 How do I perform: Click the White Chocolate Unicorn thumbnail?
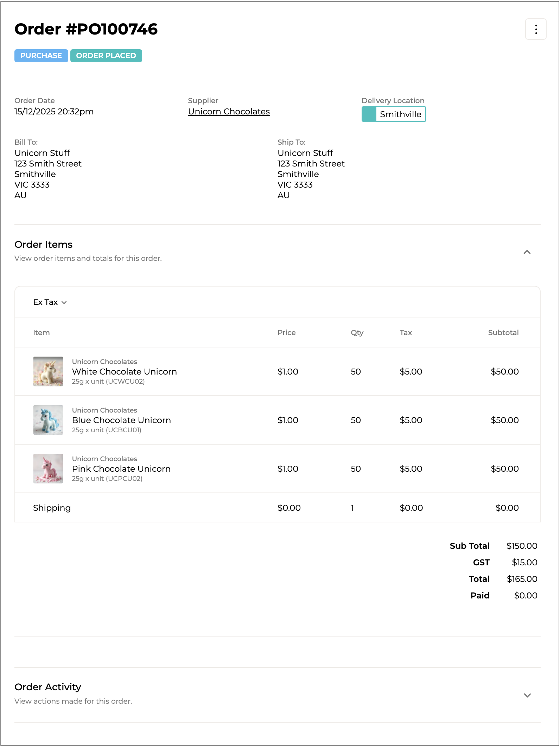[x=48, y=371]
